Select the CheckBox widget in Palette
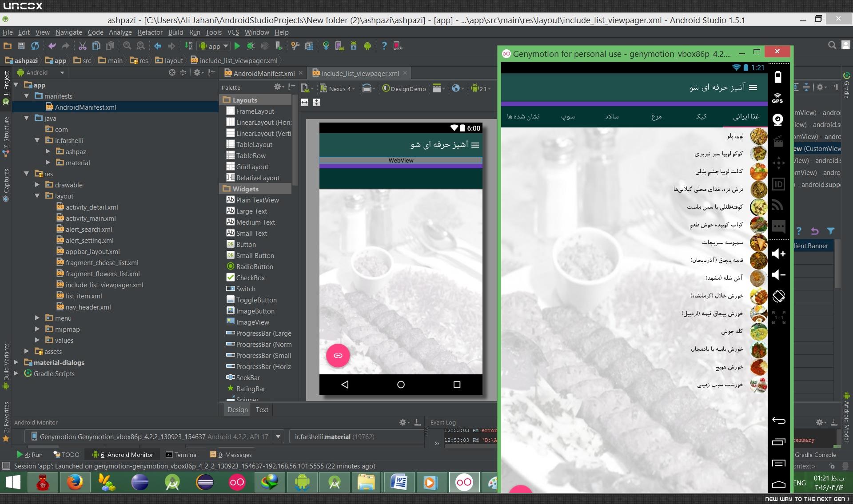 click(x=251, y=278)
